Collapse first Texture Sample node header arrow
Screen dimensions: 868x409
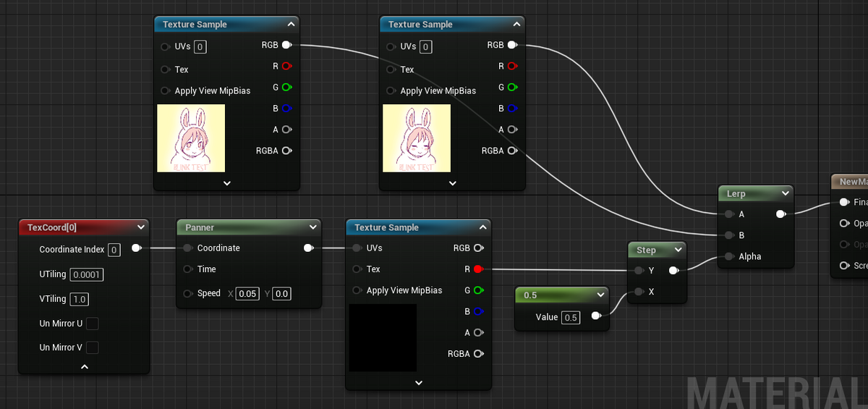(290, 24)
